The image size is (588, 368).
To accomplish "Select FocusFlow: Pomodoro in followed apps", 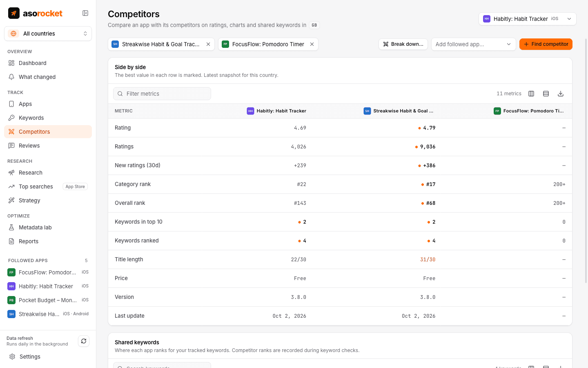I will [48, 272].
